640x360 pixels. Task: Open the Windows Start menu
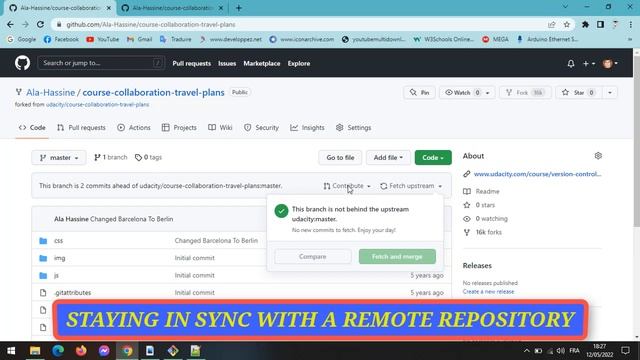coord(11,351)
